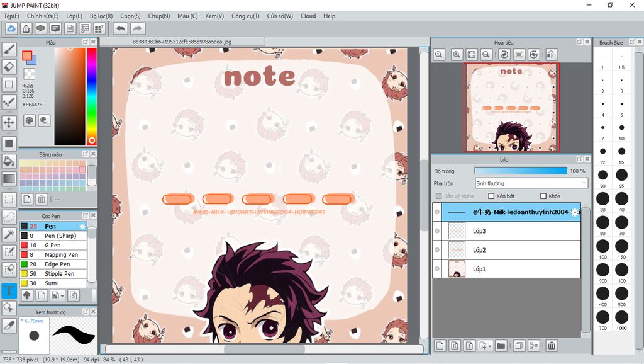Click the speech bubble toolbar icon
Viewport: 644px width, 364px height.
[41, 28]
